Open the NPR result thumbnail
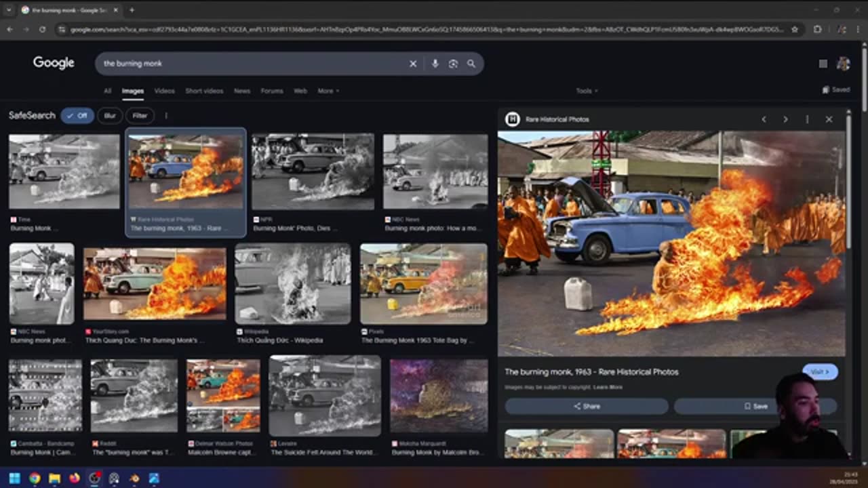The height and width of the screenshot is (488, 868). (313, 171)
